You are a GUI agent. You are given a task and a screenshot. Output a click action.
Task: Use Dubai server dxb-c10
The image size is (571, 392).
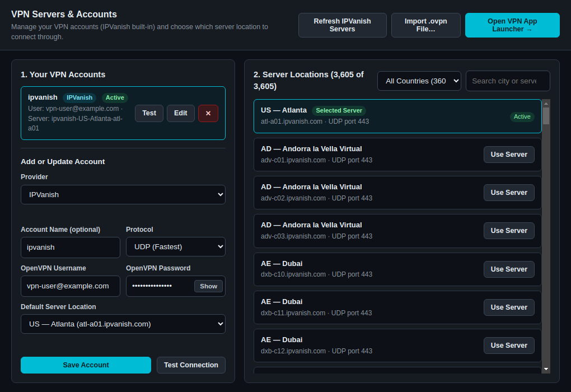[x=509, y=269]
